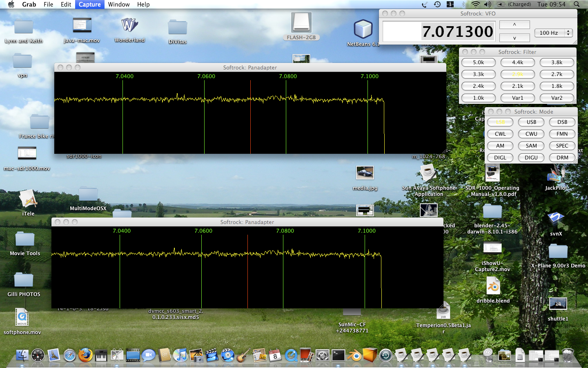Choose the Var1 filter button
588x368 pixels.
[518, 98]
